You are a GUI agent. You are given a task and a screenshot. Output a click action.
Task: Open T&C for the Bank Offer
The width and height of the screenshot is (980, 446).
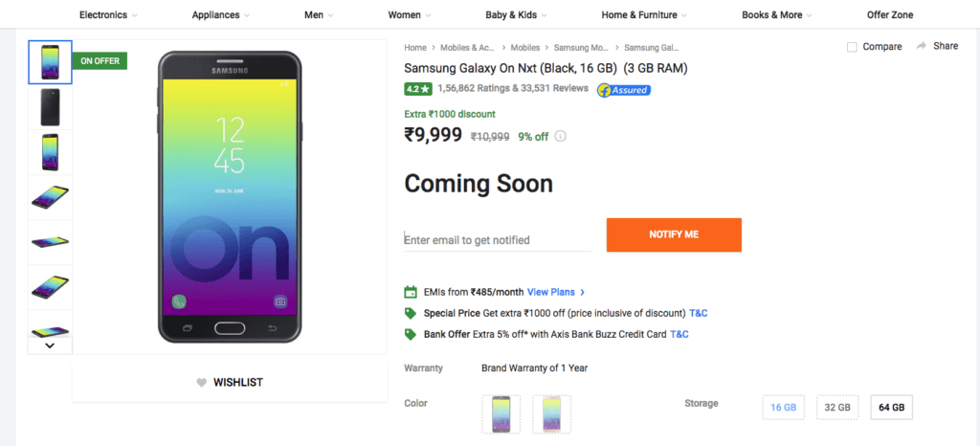pos(679,334)
